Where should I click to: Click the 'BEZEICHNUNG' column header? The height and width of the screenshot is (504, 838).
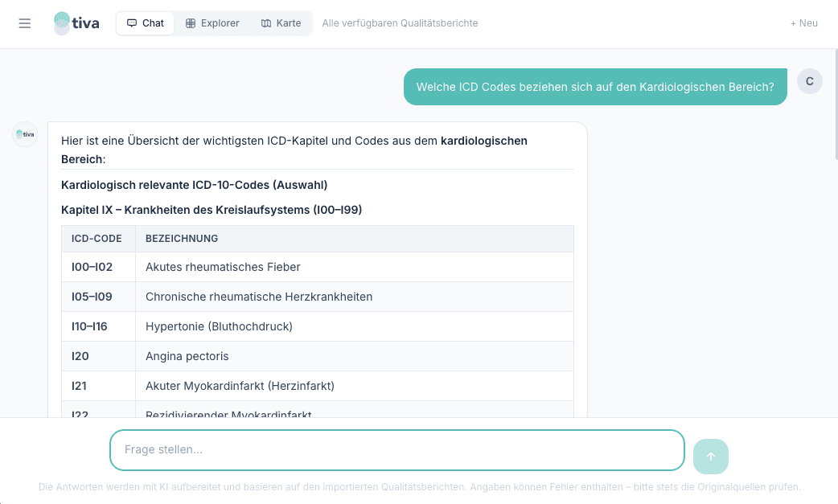355,239
